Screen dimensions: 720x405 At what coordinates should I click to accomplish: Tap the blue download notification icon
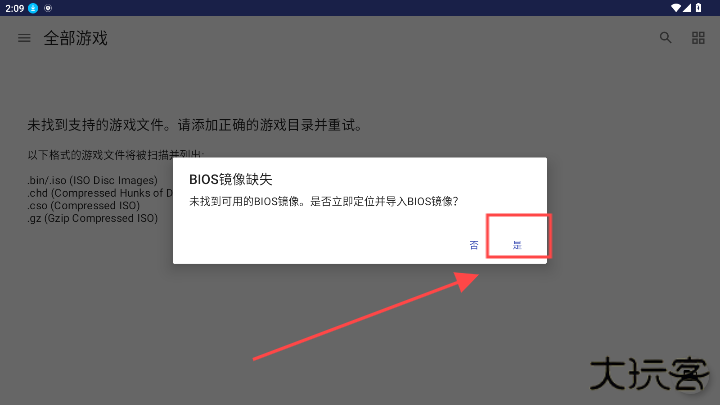[x=33, y=8]
